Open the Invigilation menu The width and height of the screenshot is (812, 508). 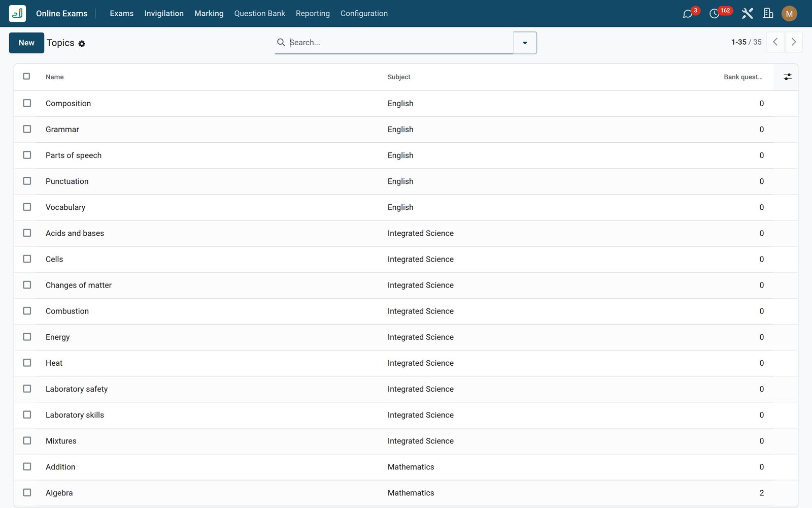tap(164, 14)
